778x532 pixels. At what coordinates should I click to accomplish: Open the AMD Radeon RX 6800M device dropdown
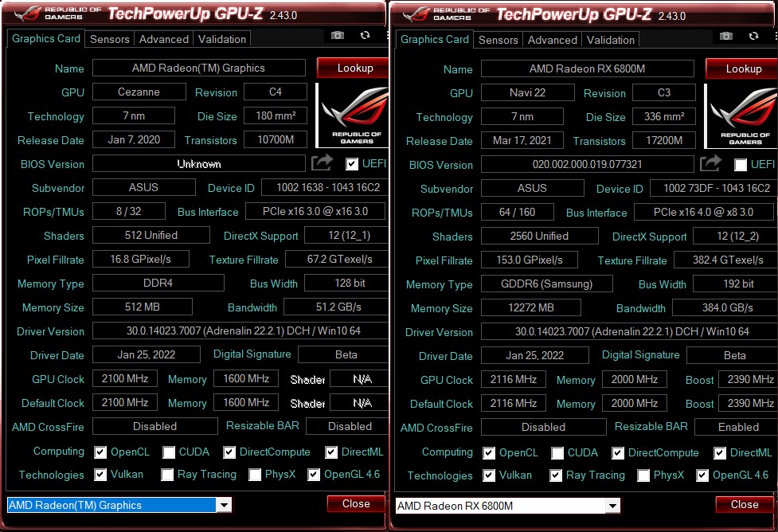[612, 505]
